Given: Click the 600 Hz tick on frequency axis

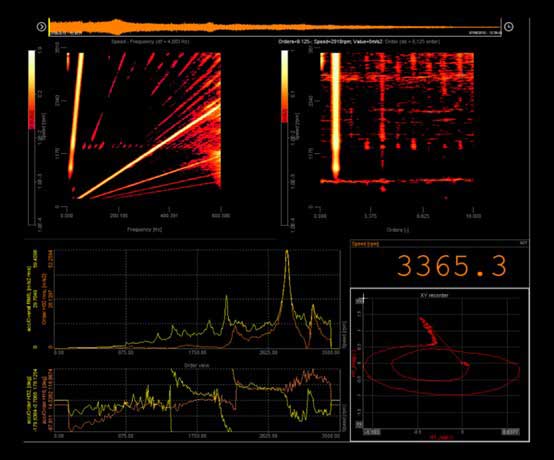Looking at the screenshot, I should tap(221, 215).
